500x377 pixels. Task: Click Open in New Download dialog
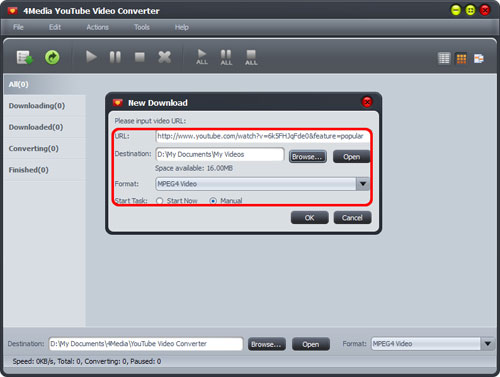[x=351, y=157]
